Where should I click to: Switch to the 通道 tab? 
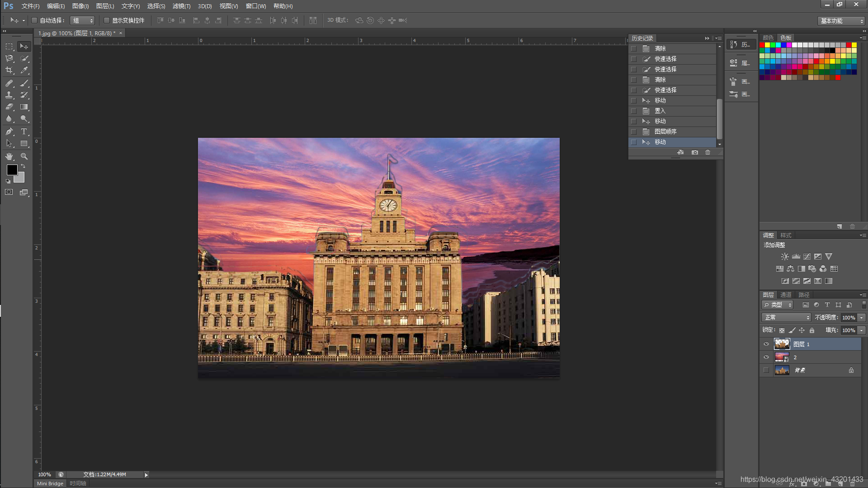tap(786, 295)
